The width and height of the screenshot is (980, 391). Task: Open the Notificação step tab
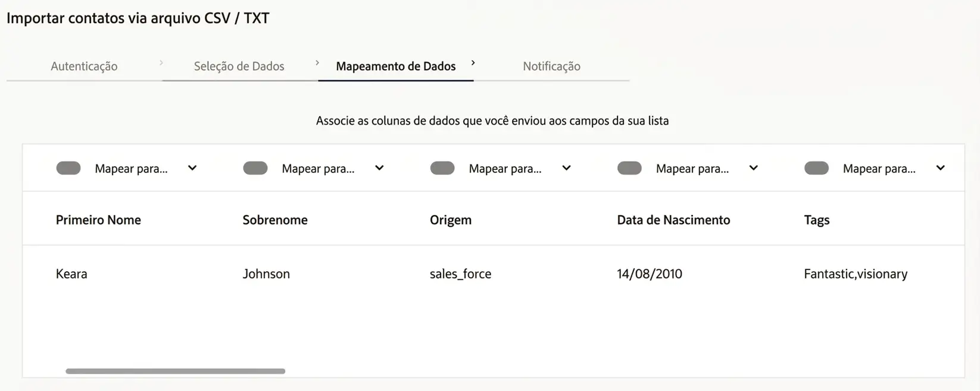[x=551, y=66]
